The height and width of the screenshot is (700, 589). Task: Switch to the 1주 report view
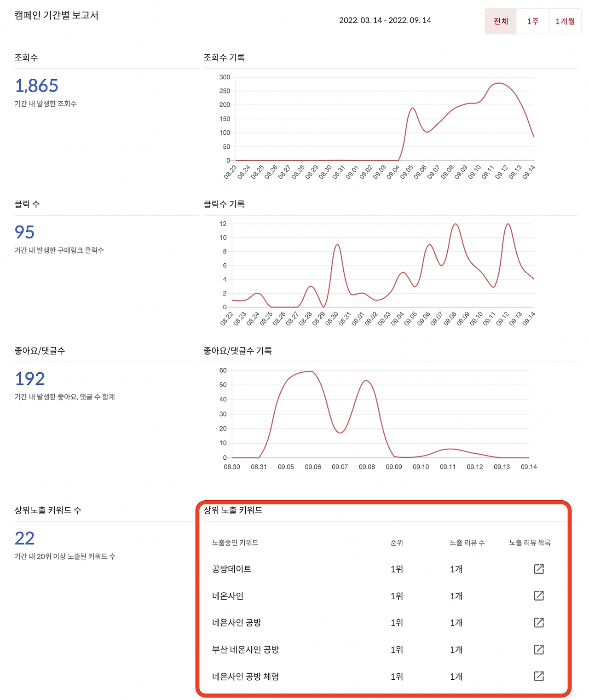coord(532,21)
